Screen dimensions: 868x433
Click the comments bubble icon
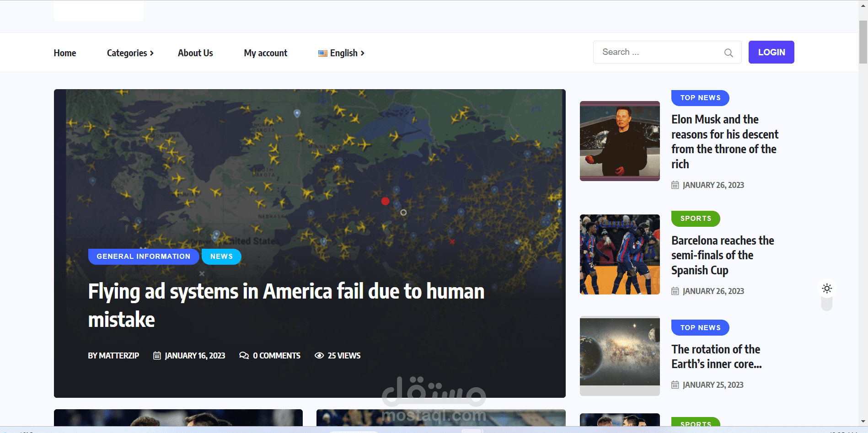244,356
